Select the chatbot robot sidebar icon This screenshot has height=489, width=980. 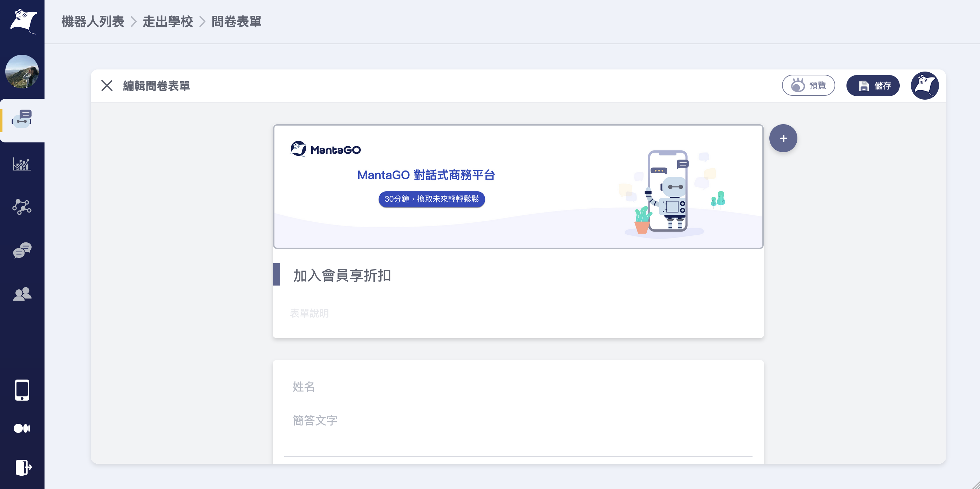pyautogui.click(x=22, y=119)
